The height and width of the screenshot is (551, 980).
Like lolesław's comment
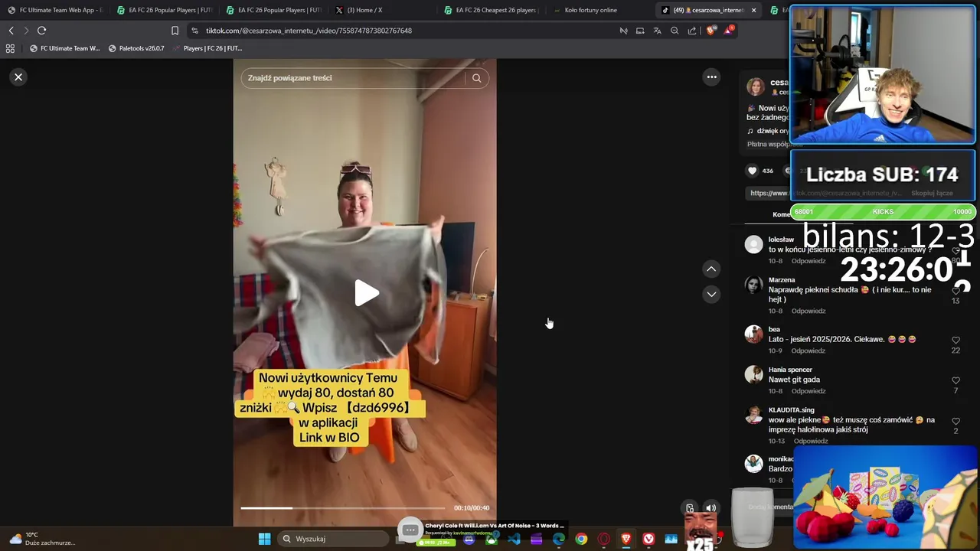(x=955, y=250)
